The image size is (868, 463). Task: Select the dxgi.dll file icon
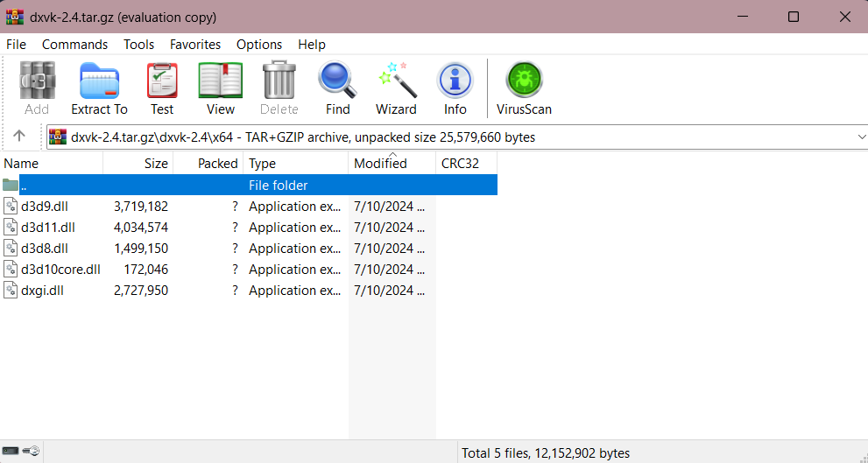11,291
